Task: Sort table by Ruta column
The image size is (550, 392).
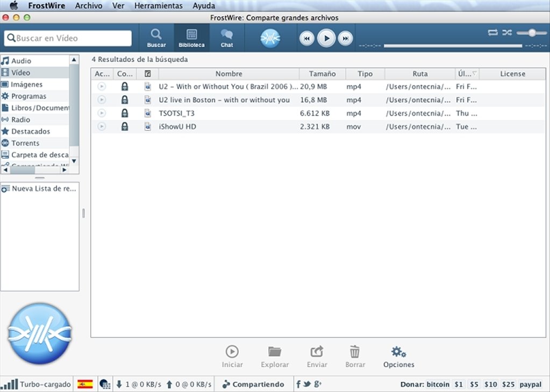Action: coord(420,74)
